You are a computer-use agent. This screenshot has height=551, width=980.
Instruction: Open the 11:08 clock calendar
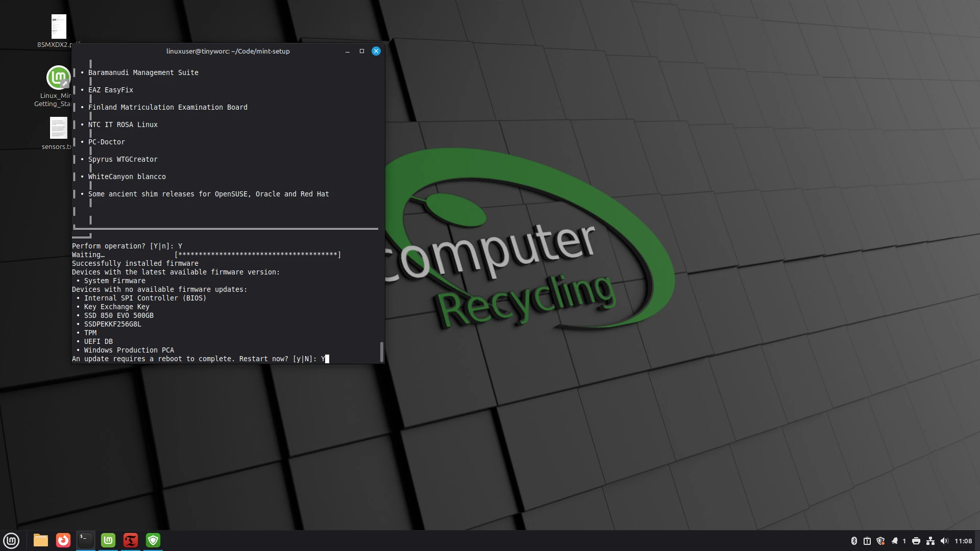point(963,541)
